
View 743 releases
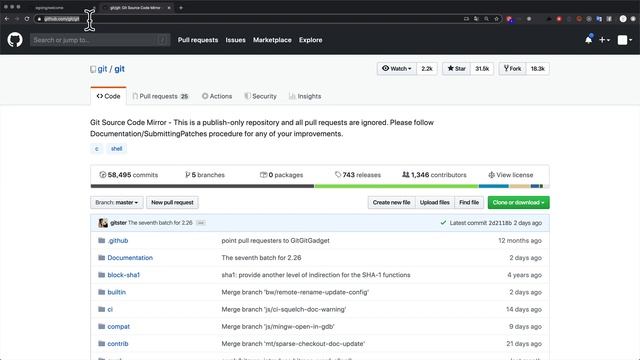tap(358, 175)
